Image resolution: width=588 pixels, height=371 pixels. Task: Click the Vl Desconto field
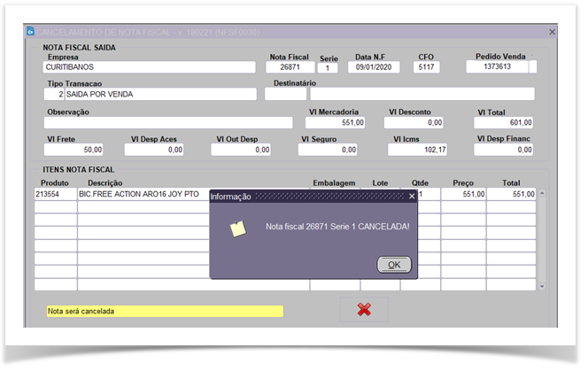click(x=414, y=123)
